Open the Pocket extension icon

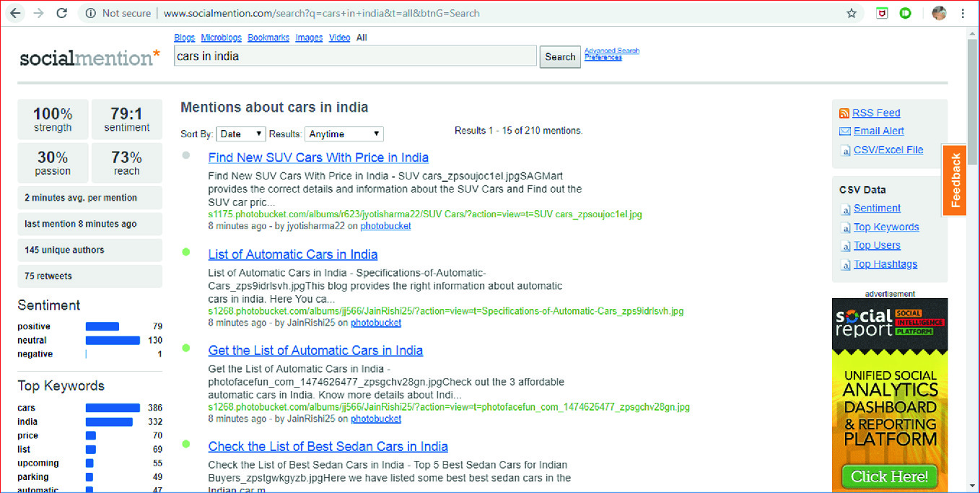pyautogui.click(x=882, y=13)
